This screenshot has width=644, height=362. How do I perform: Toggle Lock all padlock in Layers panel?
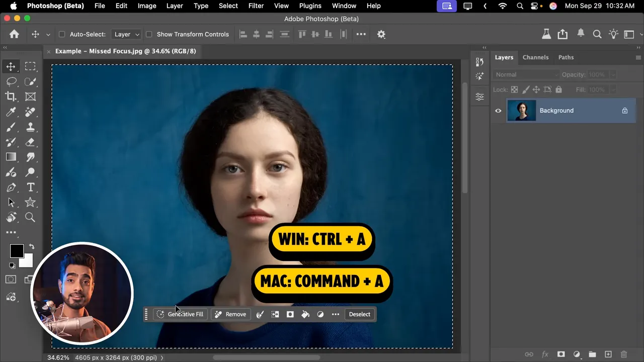[559, 89]
